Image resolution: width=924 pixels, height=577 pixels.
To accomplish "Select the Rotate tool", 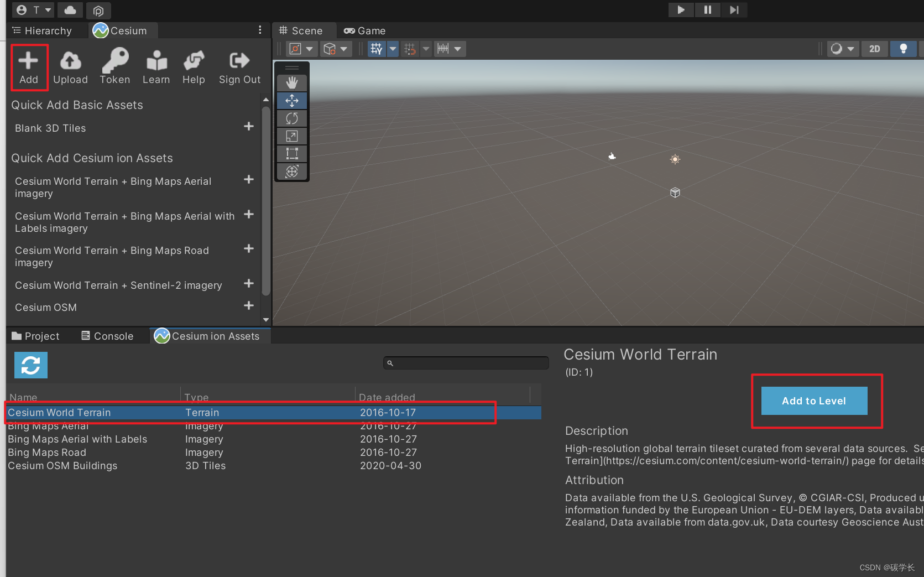I will [292, 118].
